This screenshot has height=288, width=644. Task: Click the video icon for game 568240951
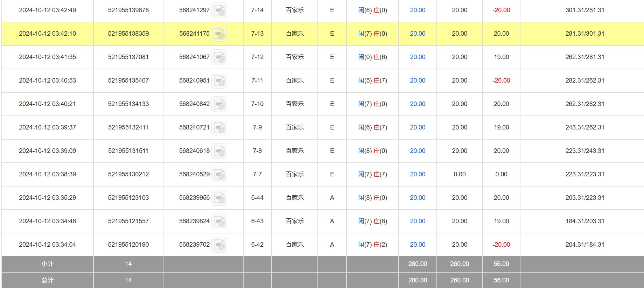pos(219,81)
